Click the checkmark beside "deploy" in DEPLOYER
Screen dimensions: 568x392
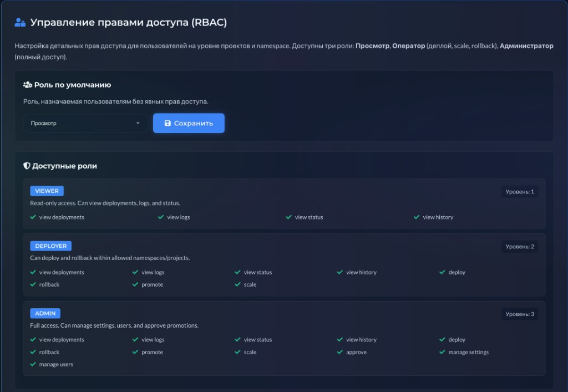coord(443,272)
